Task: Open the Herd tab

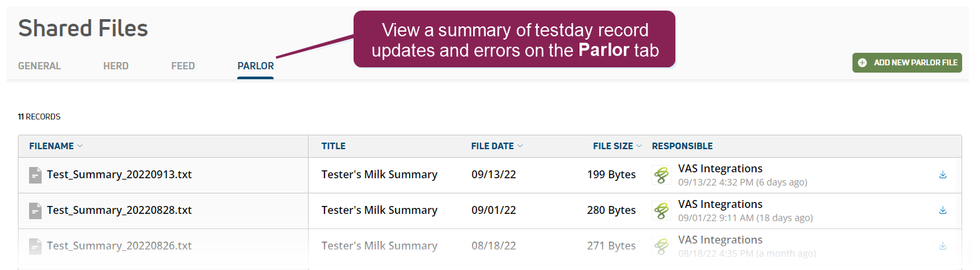Action: coord(116,66)
